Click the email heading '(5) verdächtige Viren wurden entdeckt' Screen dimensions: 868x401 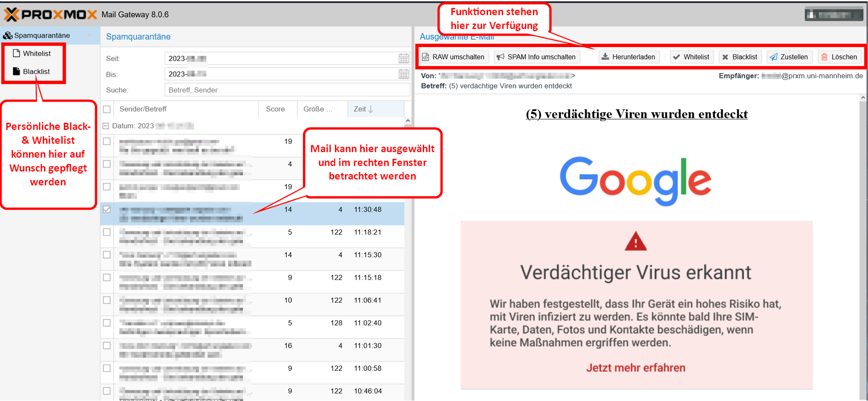637,114
